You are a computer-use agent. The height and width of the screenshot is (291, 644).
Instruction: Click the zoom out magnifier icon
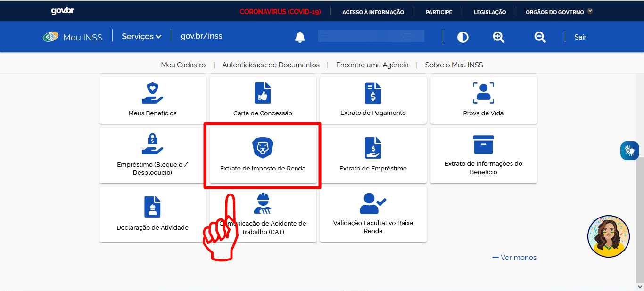[x=540, y=37]
